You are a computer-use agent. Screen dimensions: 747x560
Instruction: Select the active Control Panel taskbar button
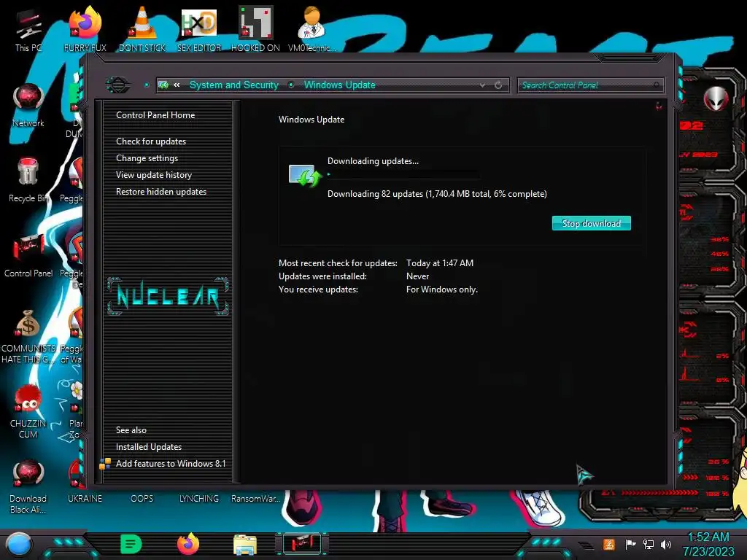click(302, 544)
